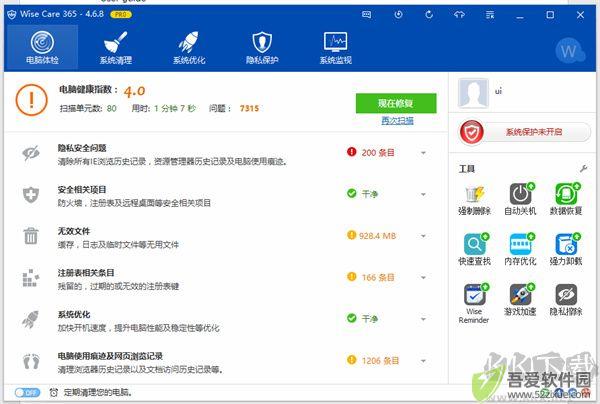The height and width of the screenshot is (404, 600).
Task: Click the 928.4 MB result text
Action: (x=377, y=236)
